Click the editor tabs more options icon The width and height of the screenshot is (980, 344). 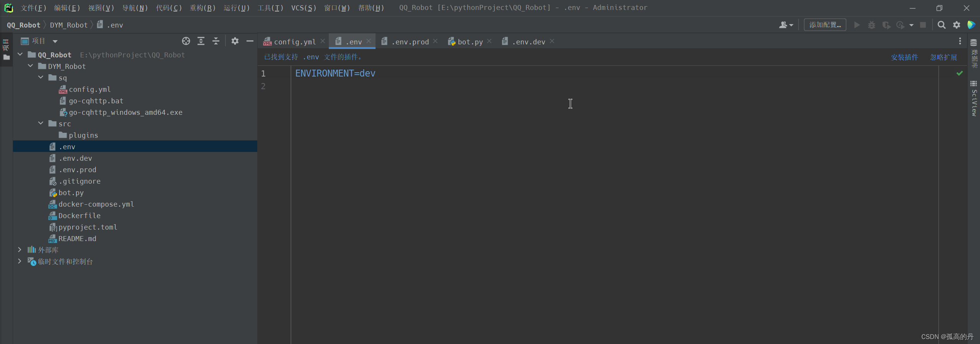[x=960, y=41]
